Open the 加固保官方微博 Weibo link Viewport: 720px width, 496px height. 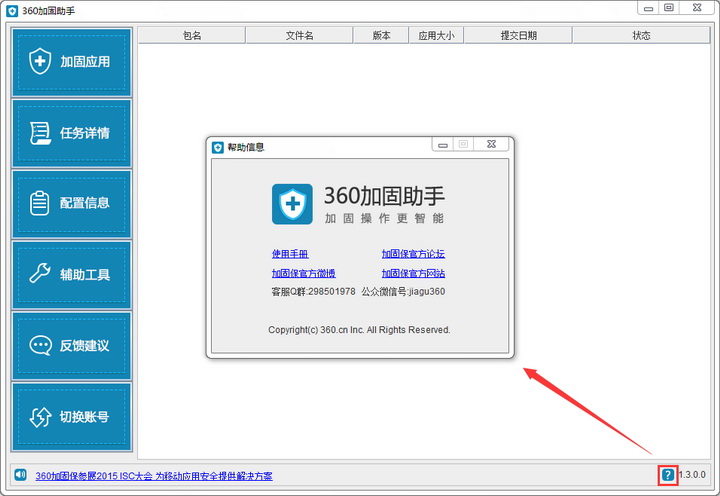pos(304,273)
